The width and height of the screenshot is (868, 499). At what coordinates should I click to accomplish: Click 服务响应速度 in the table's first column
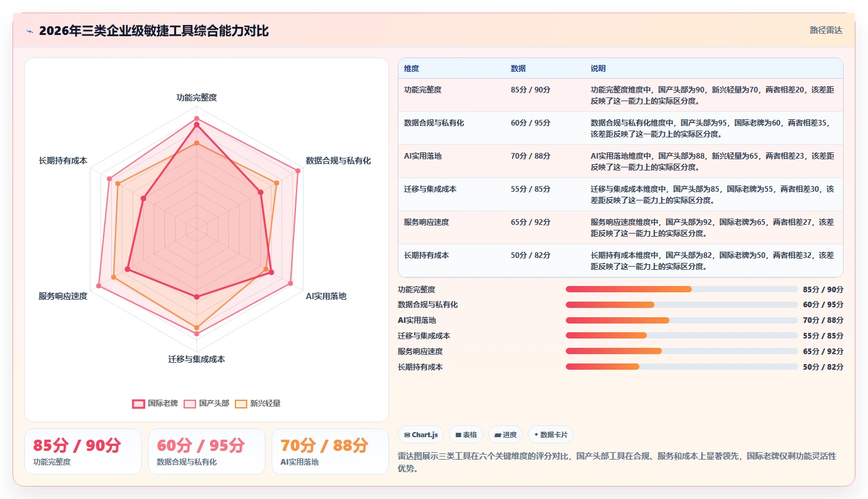click(427, 222)
